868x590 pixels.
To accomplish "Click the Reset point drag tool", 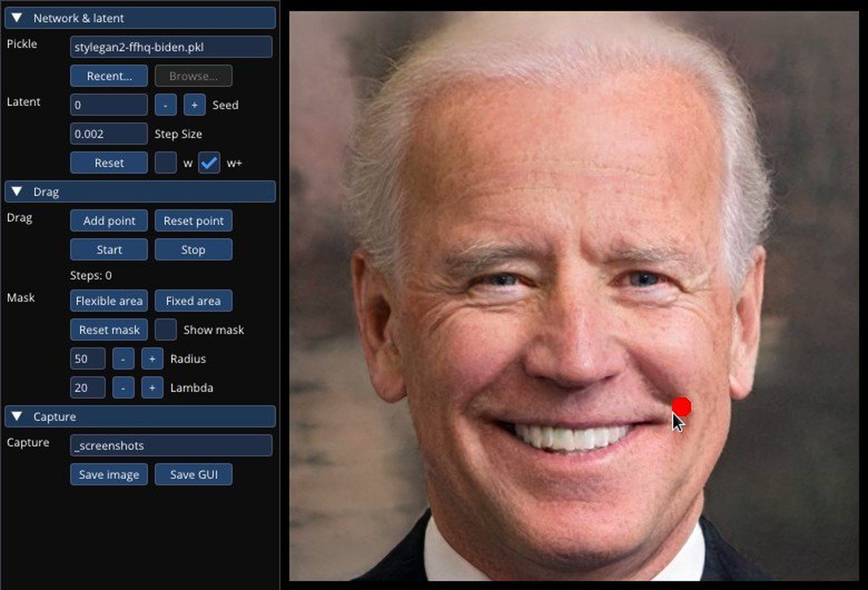I will click(x=193, y=221).
